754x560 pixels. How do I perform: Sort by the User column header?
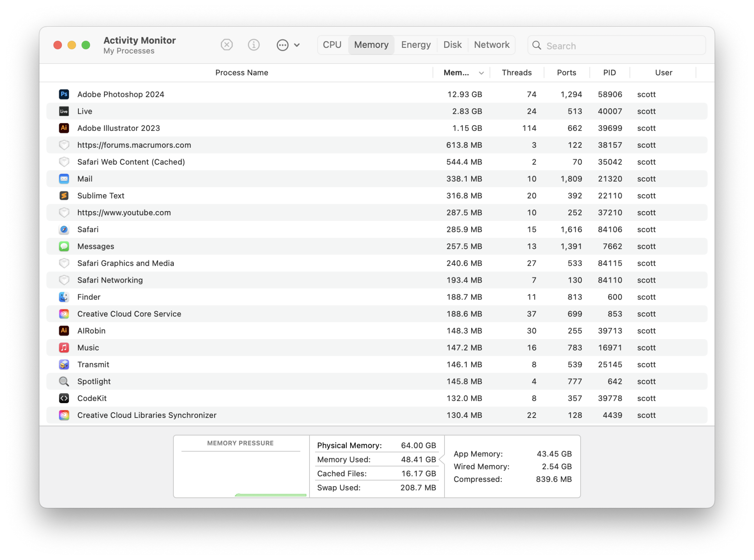point(664,73)
